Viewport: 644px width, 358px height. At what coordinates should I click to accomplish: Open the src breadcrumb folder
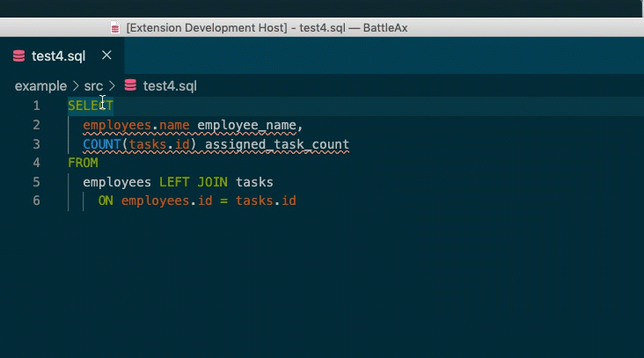[93, 86]
